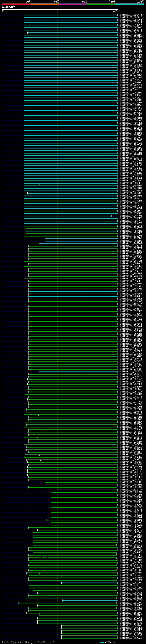The image size is (146, 644).
Task: Select sequence UniRef100_C5WMN1
Action: (x=131, y=572)
